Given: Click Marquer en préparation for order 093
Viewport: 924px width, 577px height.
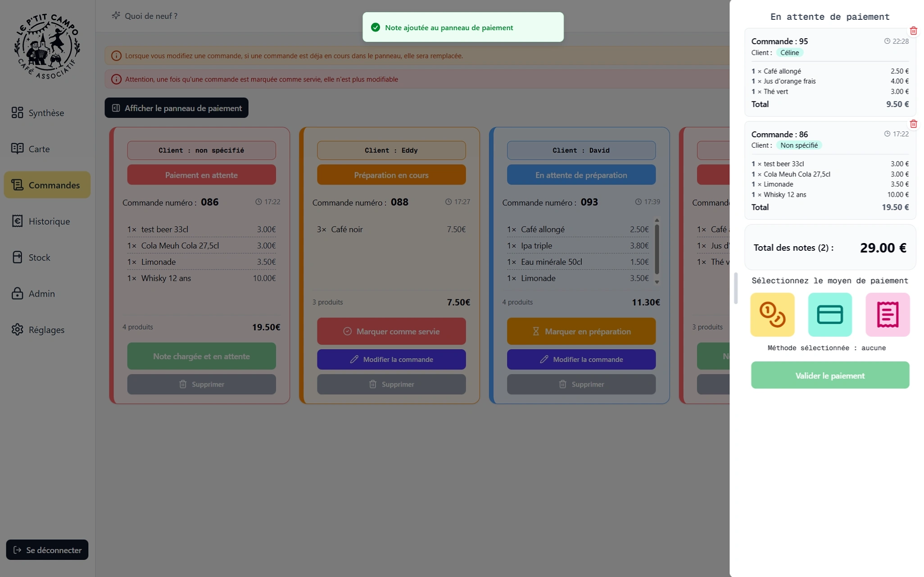Looking at the screenshot, I should (581, 331).
